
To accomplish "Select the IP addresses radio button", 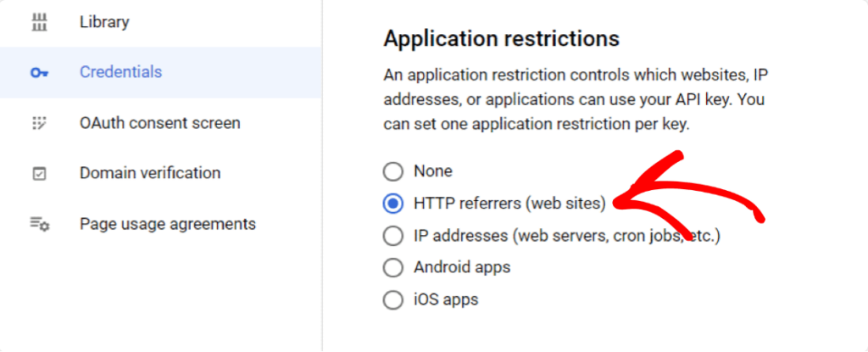I will (x=393, y=236).
